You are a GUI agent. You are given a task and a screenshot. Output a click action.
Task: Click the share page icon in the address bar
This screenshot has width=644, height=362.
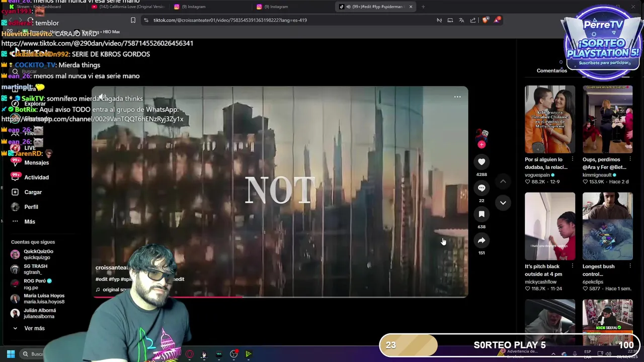coord(473,20)
